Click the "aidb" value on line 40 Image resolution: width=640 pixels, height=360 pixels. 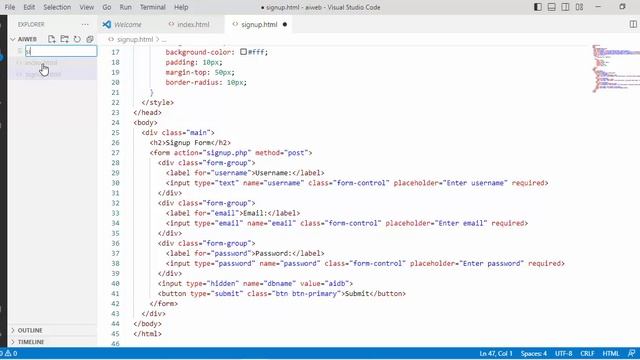[x=337, y=283]
